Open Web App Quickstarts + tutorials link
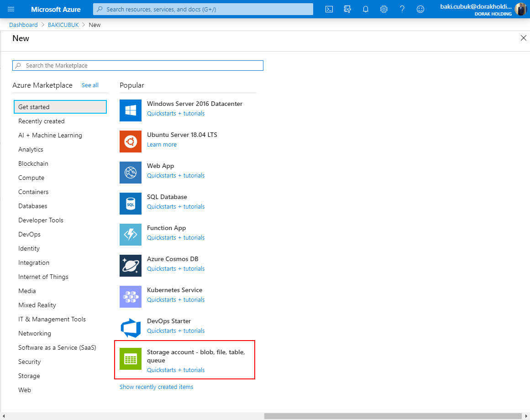 [176, 176]
